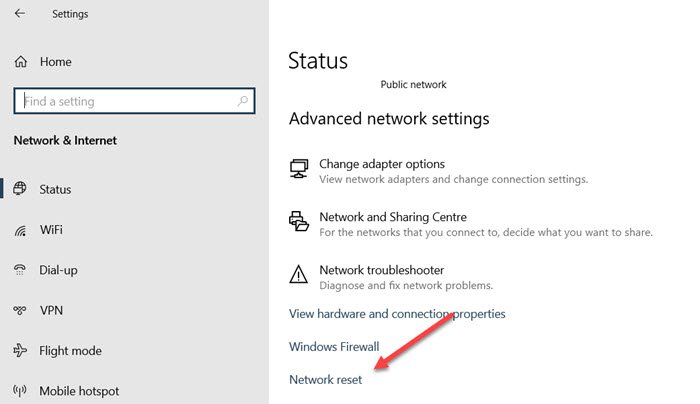This screenshot has width=700, height=404.
Task: Click the Network reset link
Action: (x=325, y=379)
